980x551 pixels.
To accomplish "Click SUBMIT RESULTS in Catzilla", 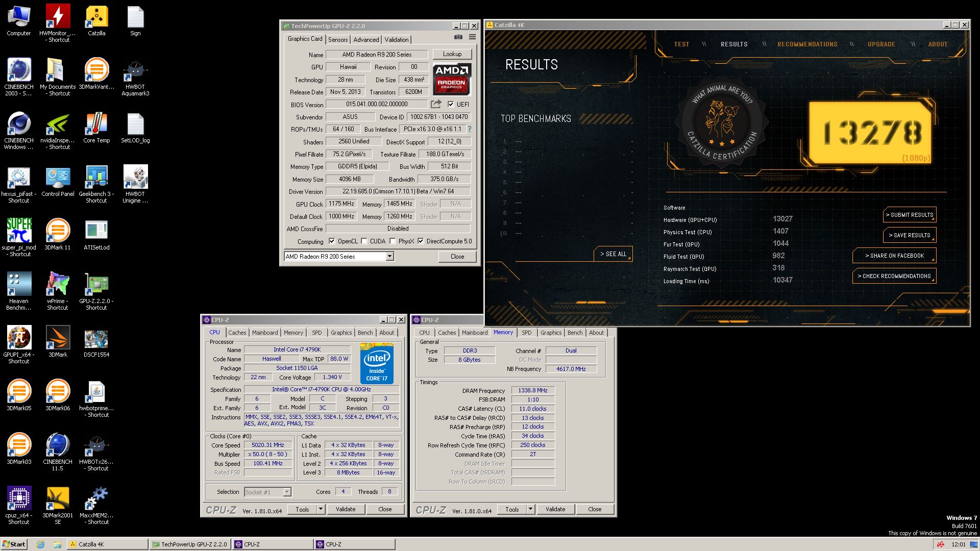I will (910, 215).
